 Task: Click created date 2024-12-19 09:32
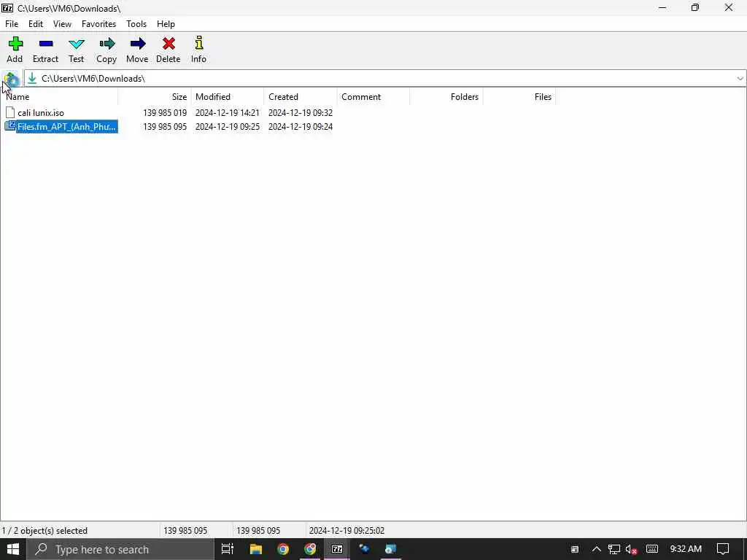300,113
